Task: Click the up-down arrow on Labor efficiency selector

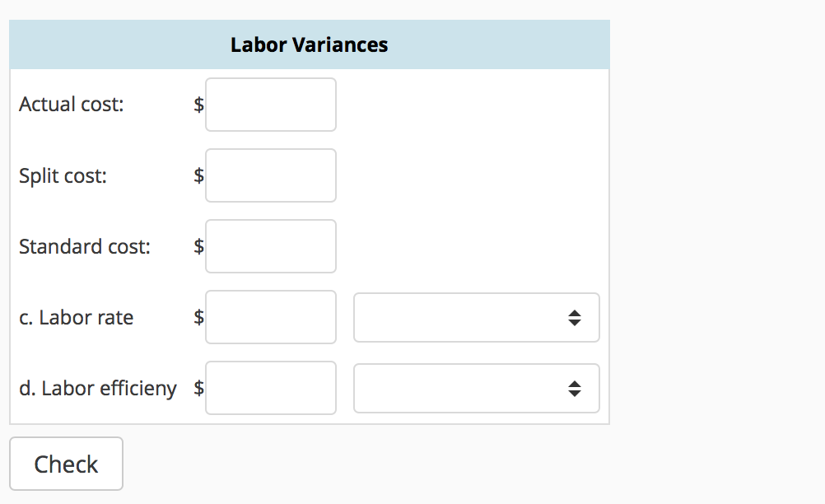Action: point(575,388)
